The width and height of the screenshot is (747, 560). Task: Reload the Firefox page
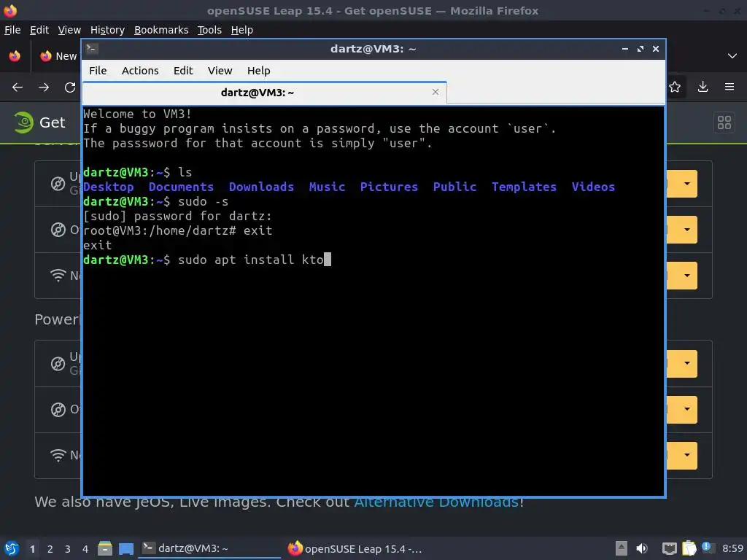click(70, 87)
